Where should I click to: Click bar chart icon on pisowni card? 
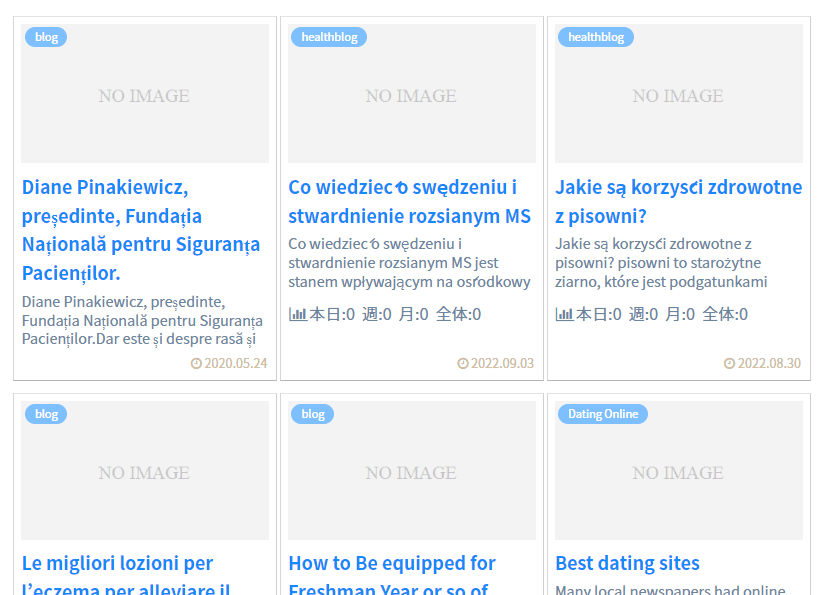pyautogui.click(x=564, y=315)
